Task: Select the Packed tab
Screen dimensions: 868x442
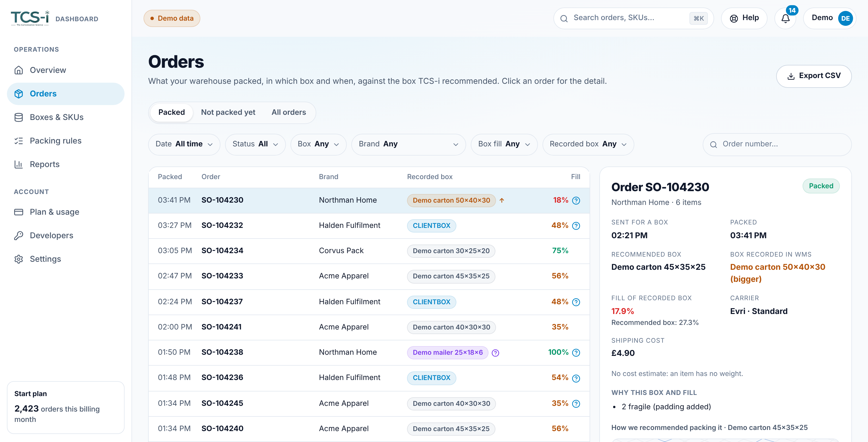Action: 172,112
